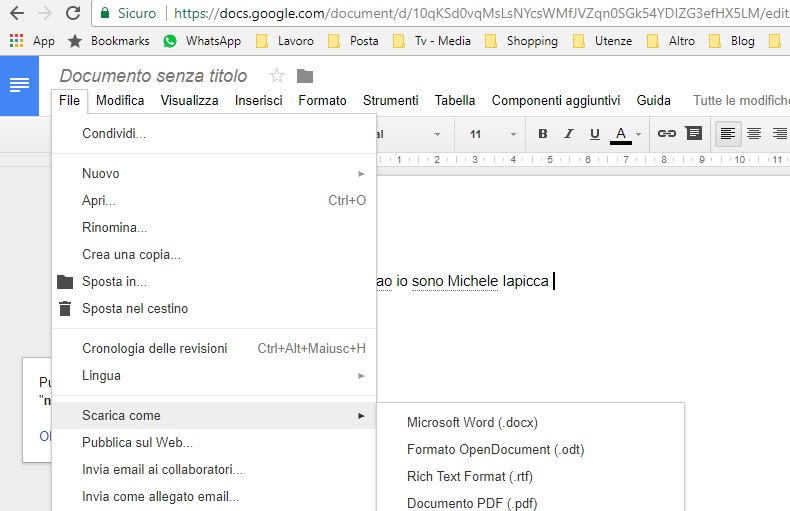Toggle bold formatting

click(543, 134)
